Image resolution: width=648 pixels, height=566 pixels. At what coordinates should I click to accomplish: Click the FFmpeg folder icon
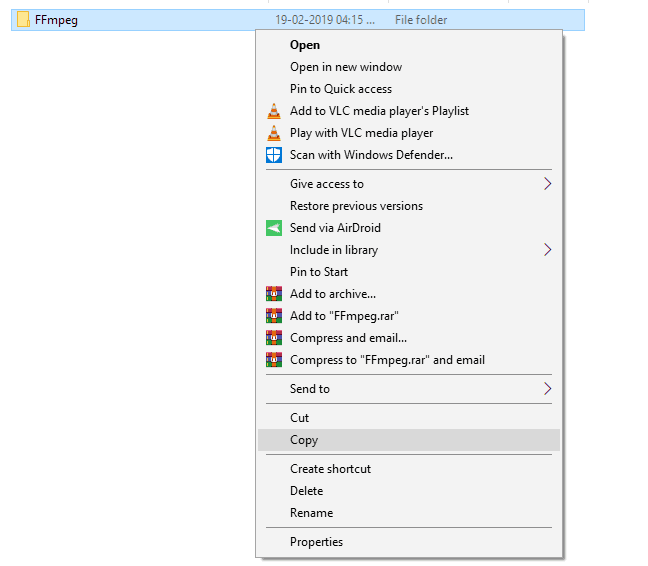[x=23, y=19]
